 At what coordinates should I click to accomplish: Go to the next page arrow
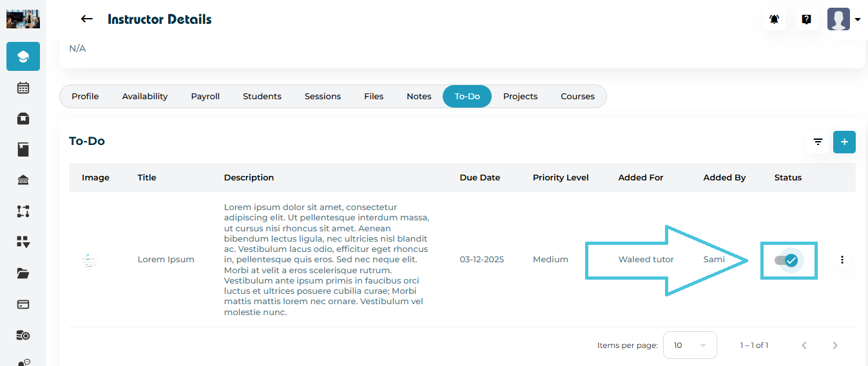835,345
